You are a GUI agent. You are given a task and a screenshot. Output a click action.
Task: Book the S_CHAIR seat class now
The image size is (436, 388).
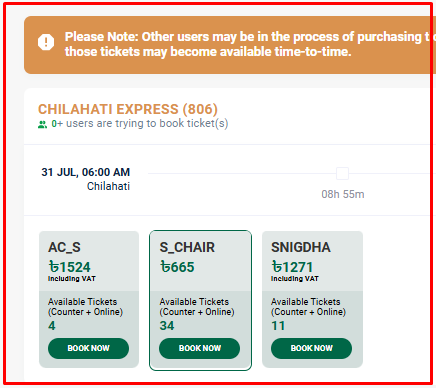[200, 348]
